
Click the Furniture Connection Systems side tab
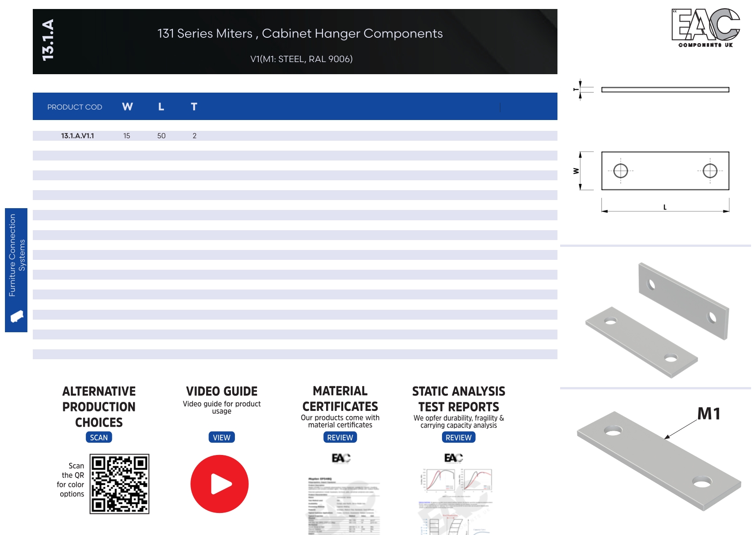(17, 255)
